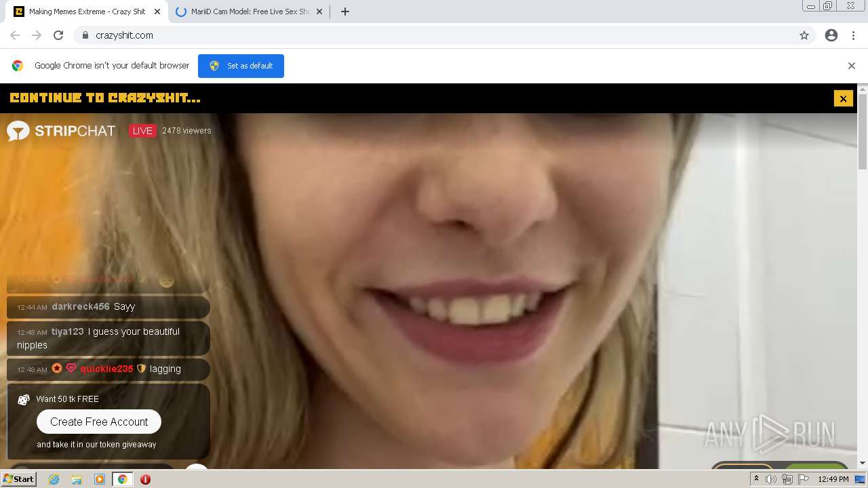
Task: Switch to the Making Memes Extreme tab
Action: point(86,12)
